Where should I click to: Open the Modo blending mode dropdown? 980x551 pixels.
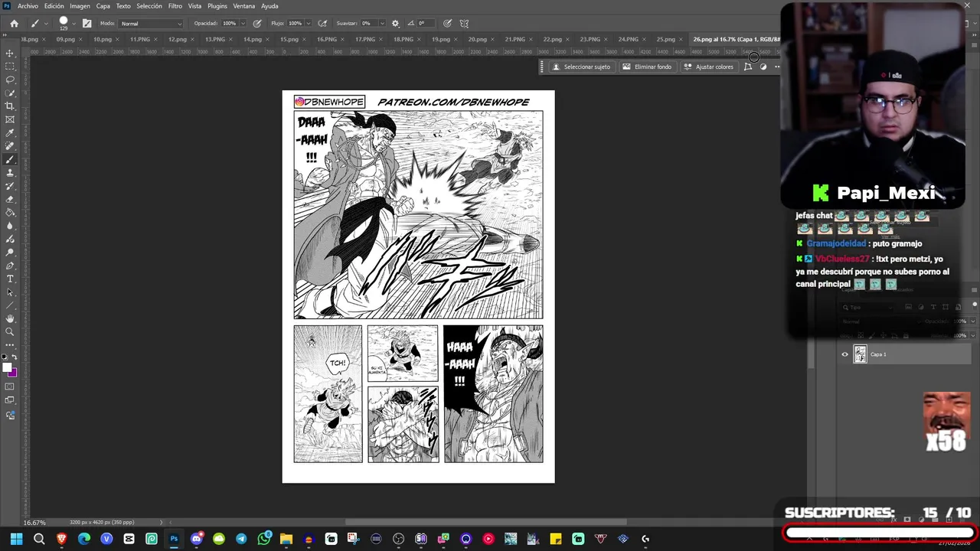151,24
